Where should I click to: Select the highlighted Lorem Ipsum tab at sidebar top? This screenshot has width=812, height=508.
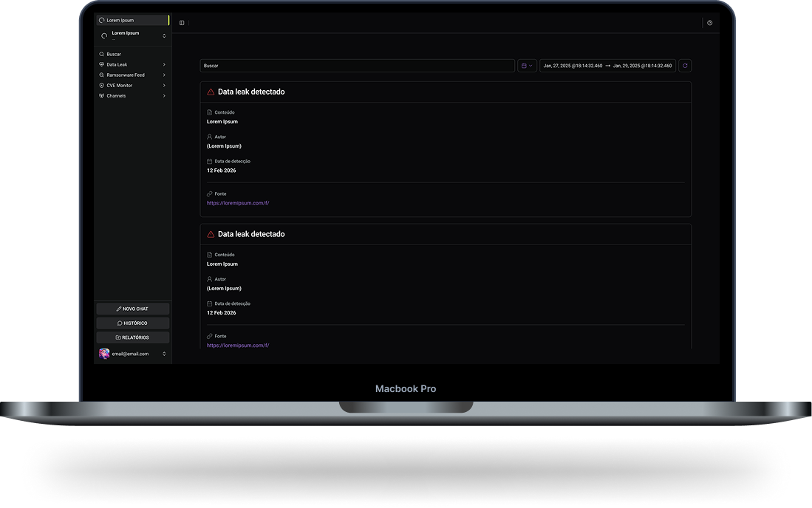click(x=132, y=20)
